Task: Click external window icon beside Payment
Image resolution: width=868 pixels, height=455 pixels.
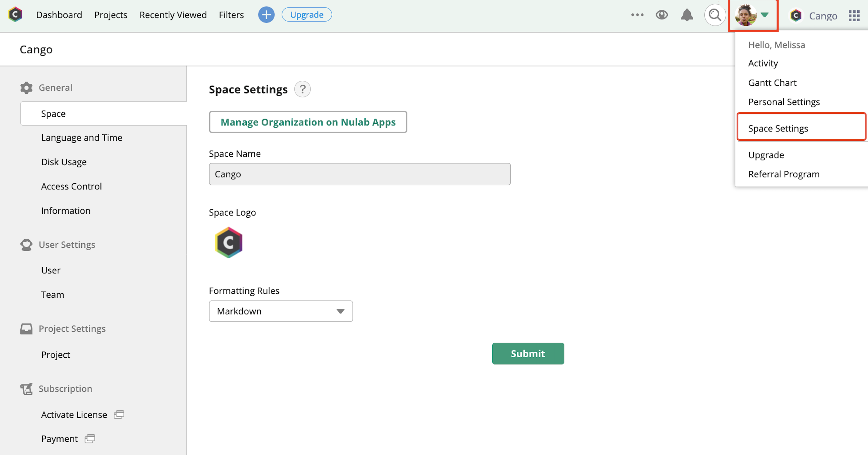Action: (x=90, y=439)
